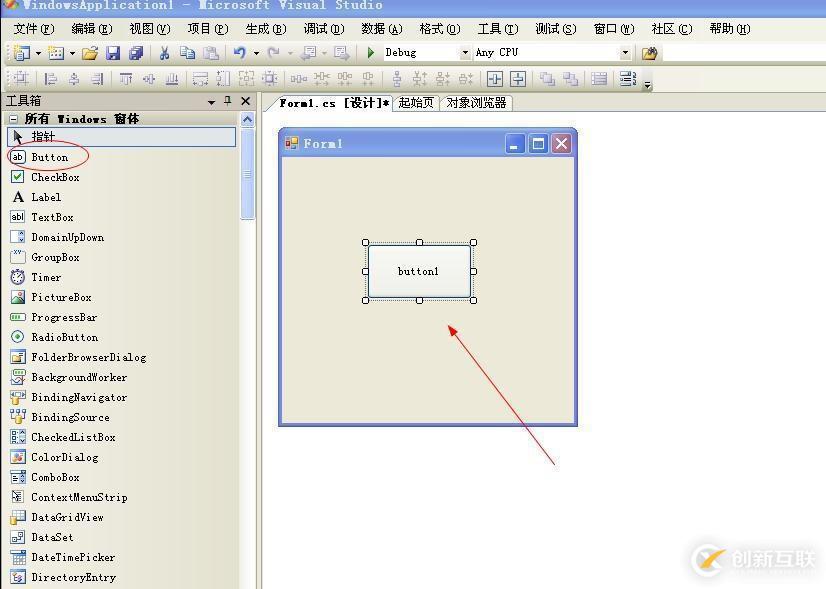Open the 文件(F) menu
Screen dimensions: 826x589
tap(34, 29)
